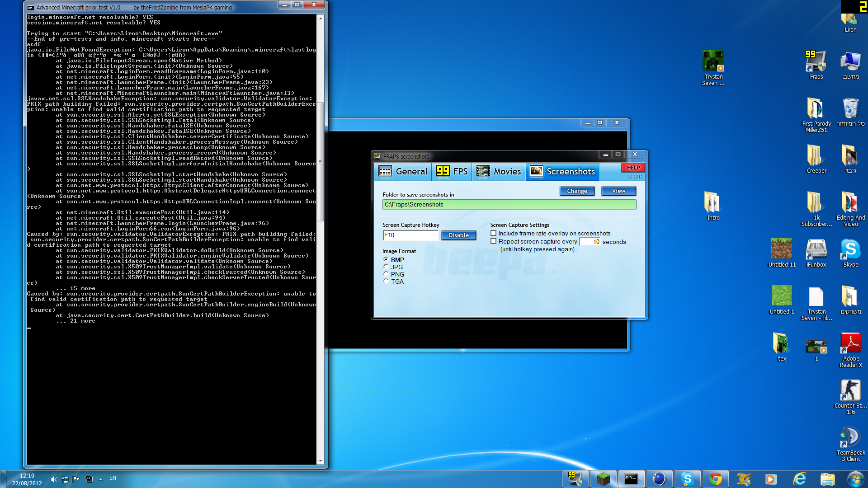The image size is (868, 488).
Task: Click Disable next to capture hotkey
Action: [x=458, y=235]
